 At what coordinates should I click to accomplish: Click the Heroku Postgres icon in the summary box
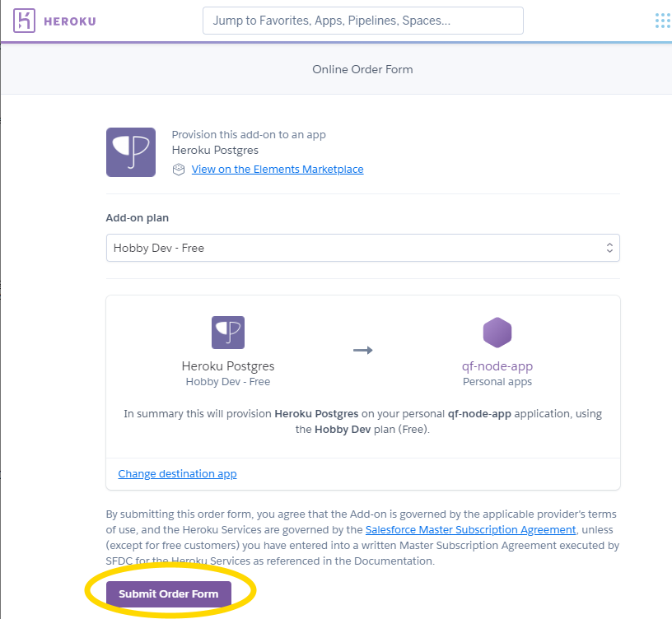(x=228, y=333)
